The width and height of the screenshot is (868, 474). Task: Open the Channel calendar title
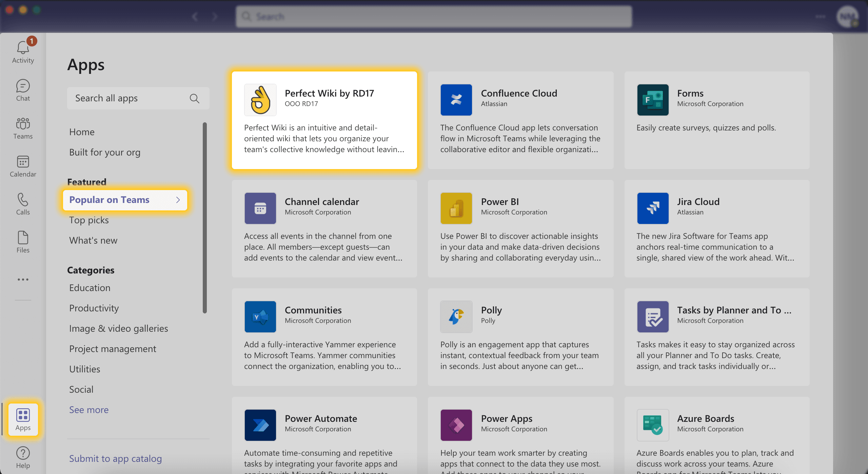[x=322, y=202]
